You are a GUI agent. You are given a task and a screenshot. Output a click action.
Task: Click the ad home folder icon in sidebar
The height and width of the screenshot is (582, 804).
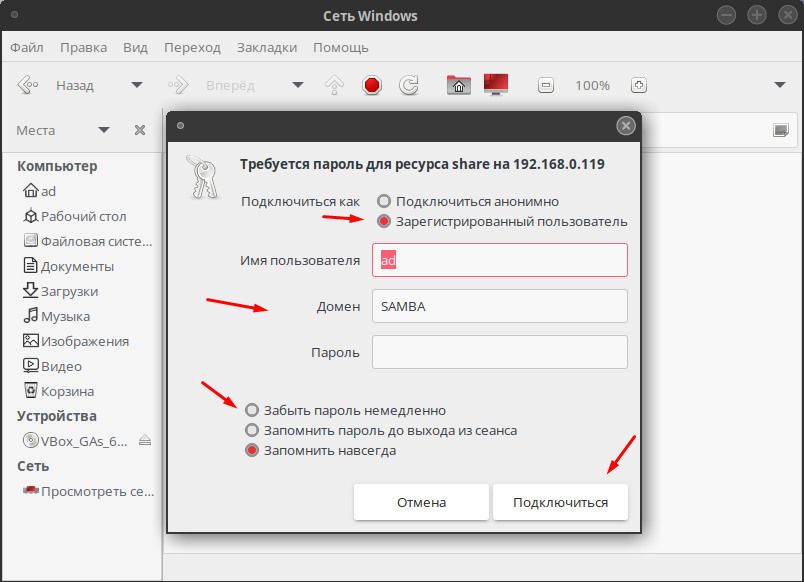(31, 190)
